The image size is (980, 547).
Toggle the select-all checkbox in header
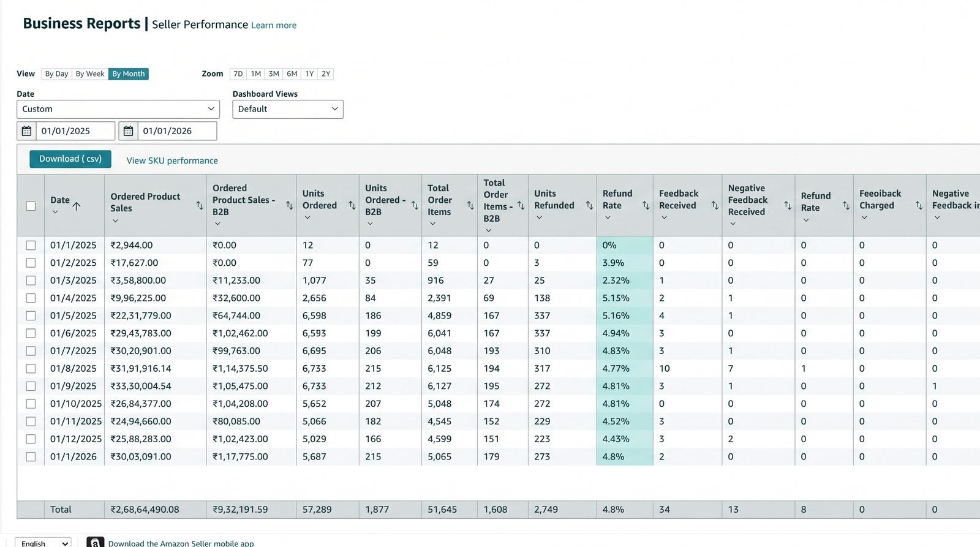coord(31,206)
